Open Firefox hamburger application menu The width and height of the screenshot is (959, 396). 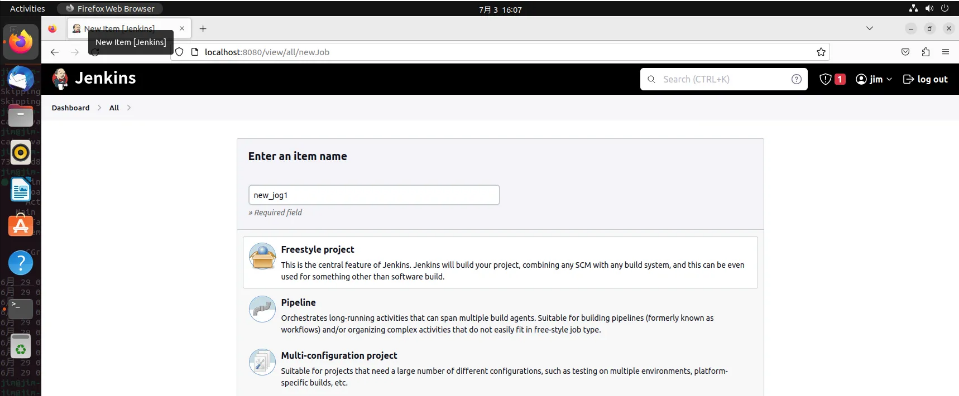tap(946, 52)
